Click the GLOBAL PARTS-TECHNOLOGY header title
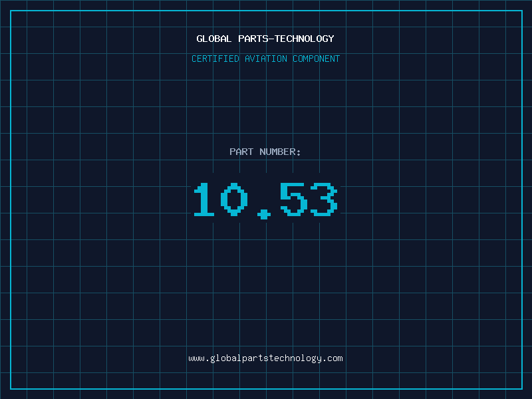The width and height of the screenshot is (532, 399). (265, 39)
